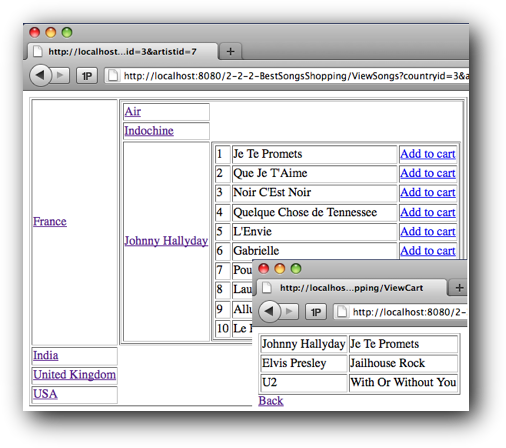Click the main window URL address field
Screen dimensions: 506x448
[287, 76]
